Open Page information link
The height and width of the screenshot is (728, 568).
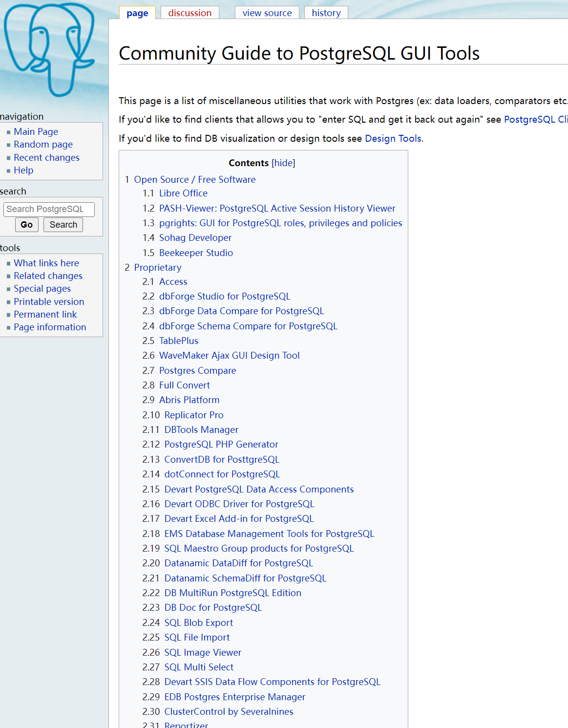[50, 327]
